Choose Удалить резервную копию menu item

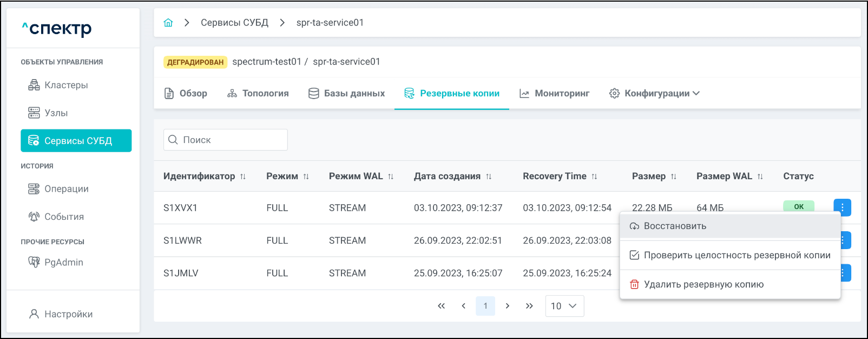[x=703, y=284]
